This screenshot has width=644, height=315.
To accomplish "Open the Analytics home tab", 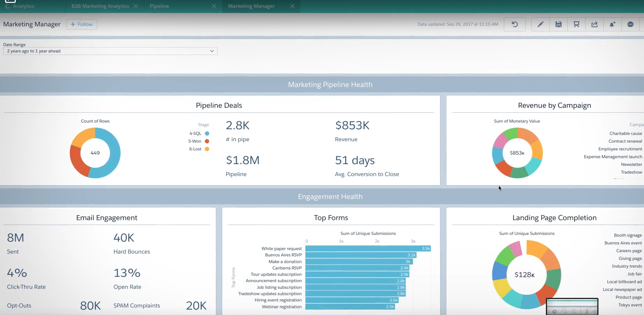I will click(x=23, y=6).
